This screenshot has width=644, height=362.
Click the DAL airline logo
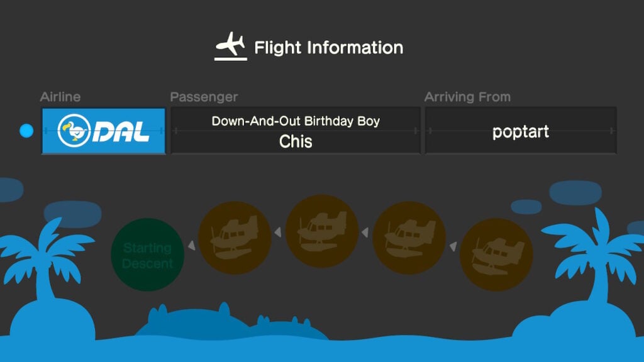tap(104, 131)
